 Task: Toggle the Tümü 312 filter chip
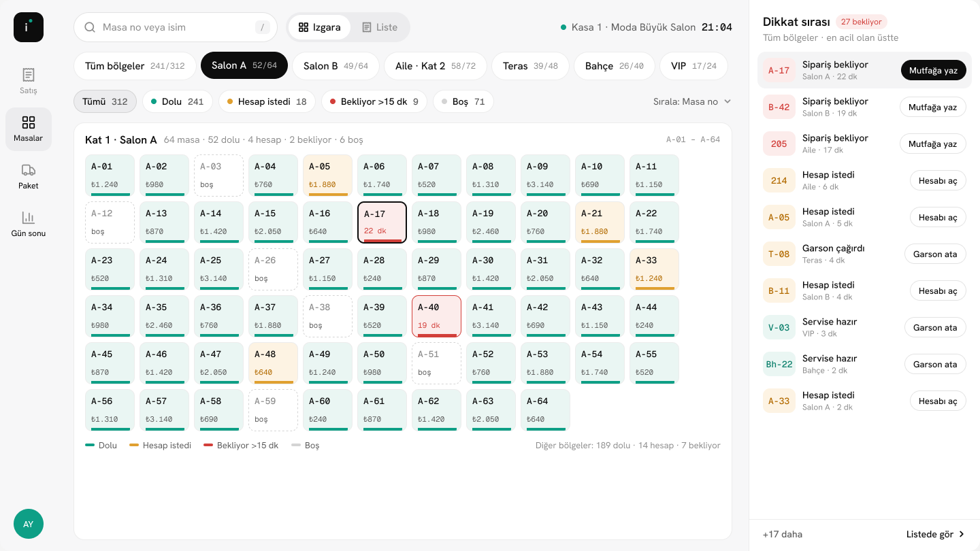[x=105, y=101]
